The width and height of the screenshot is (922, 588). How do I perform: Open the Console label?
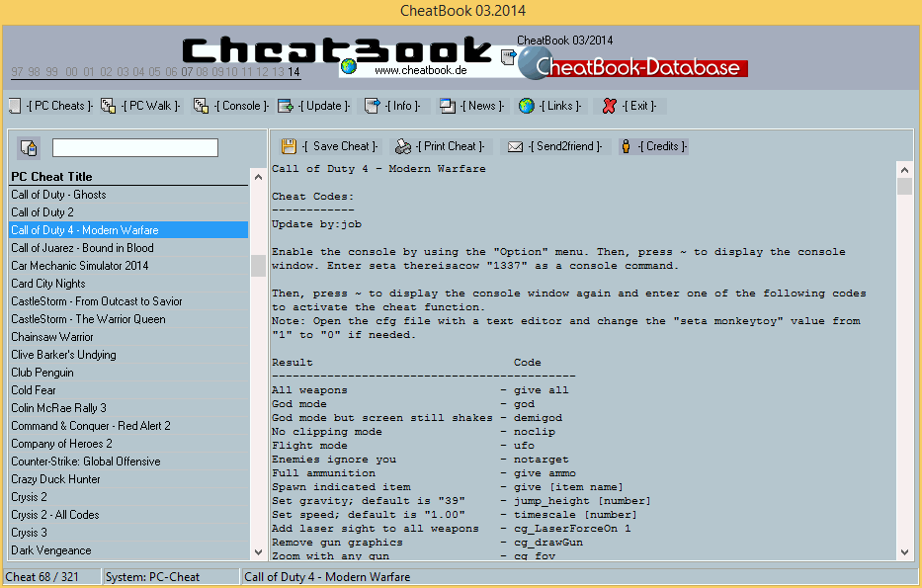[x=241, y=106]
